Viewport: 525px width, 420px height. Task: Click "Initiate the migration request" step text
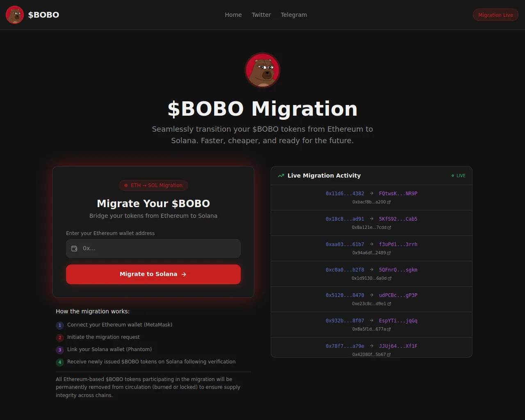click(103, 337)
